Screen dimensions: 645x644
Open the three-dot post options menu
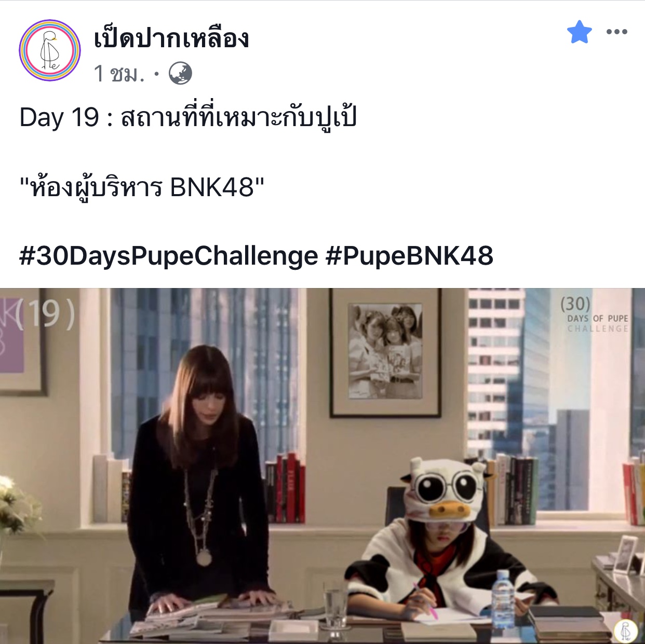(x=617, y=32)
